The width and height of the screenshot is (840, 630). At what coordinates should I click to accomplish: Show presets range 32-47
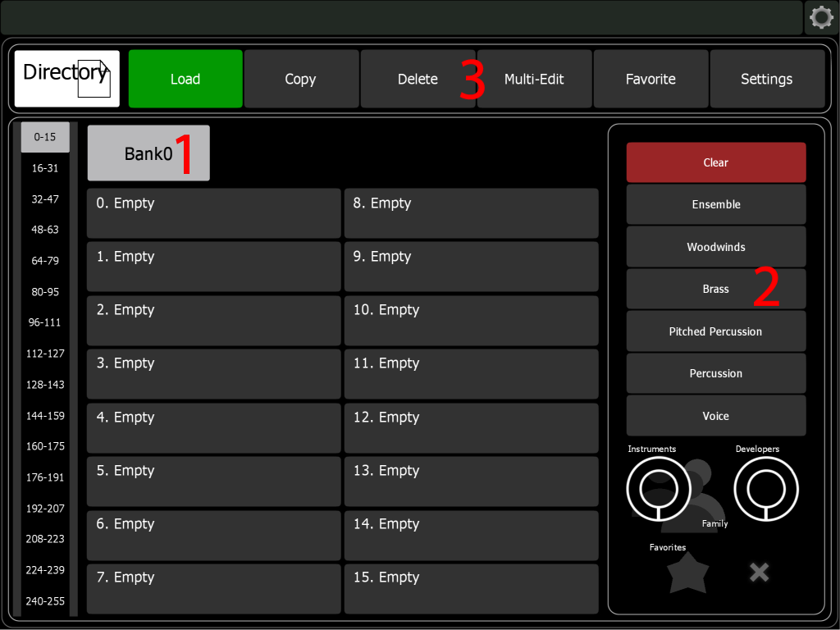[x=45, y=199]
